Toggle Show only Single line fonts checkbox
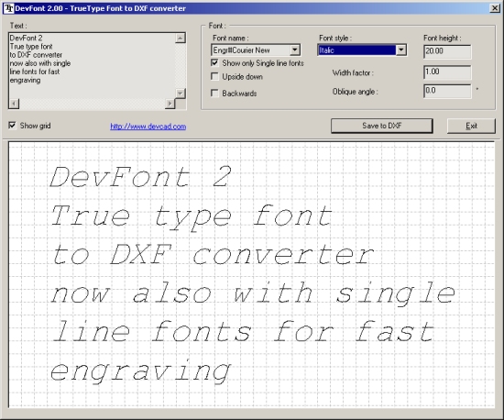The image size is (504, 420). coord(214,62)
